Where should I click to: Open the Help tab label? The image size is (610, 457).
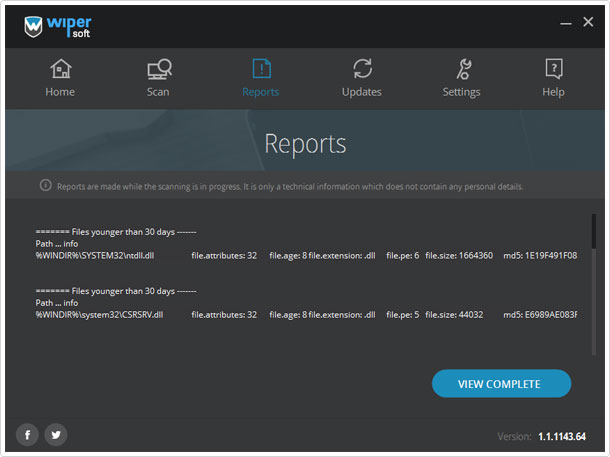[x=553, y=92]
